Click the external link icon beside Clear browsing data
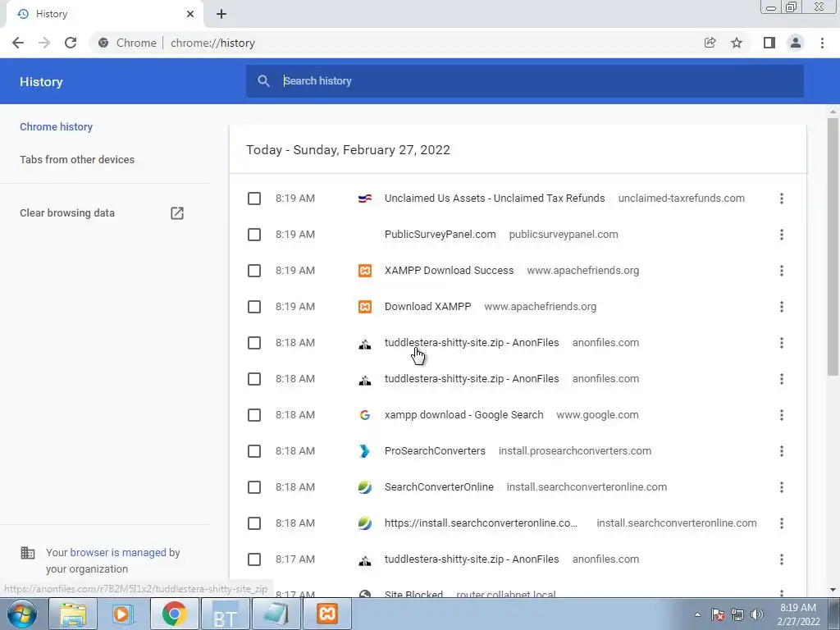840x630 pixels. (x=177, y=213)
